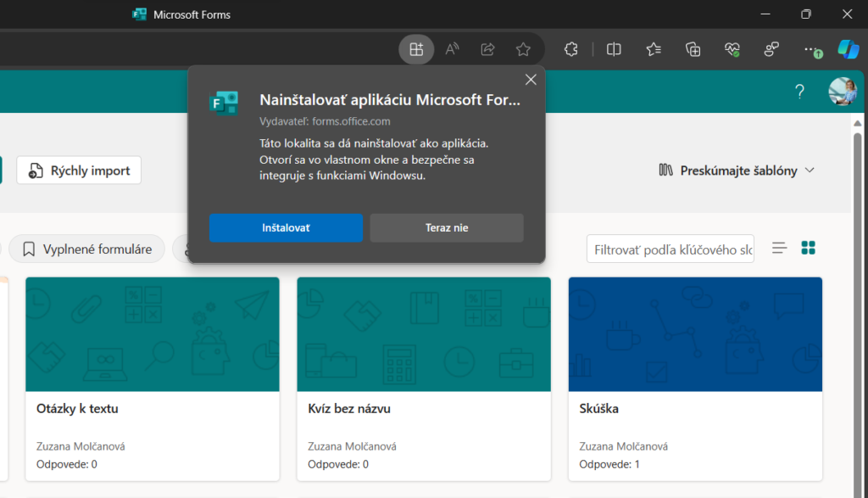
Task: Click the Rýchly import button
Action: point(79,170)
